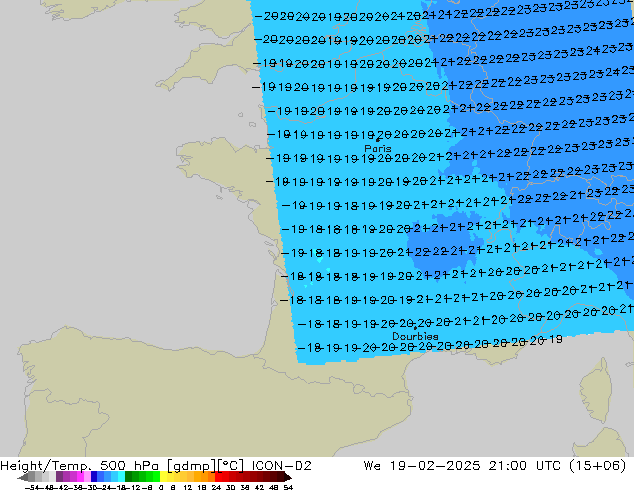
Task: Click the Dourbies location label
Action: point(415,336)
